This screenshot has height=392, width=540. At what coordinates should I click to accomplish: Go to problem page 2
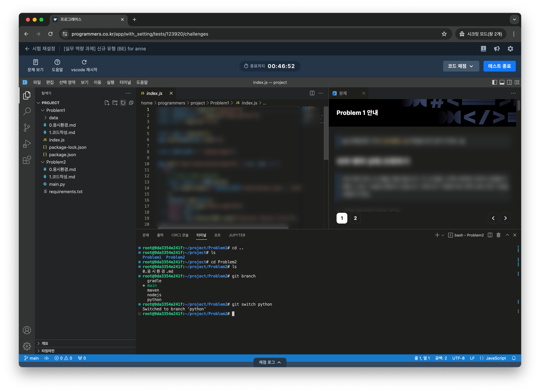[355, 218]
